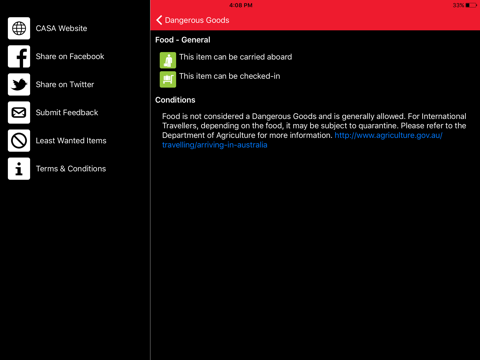Select CASA Website menu label
Screen dimensions: 480x360
61,28
